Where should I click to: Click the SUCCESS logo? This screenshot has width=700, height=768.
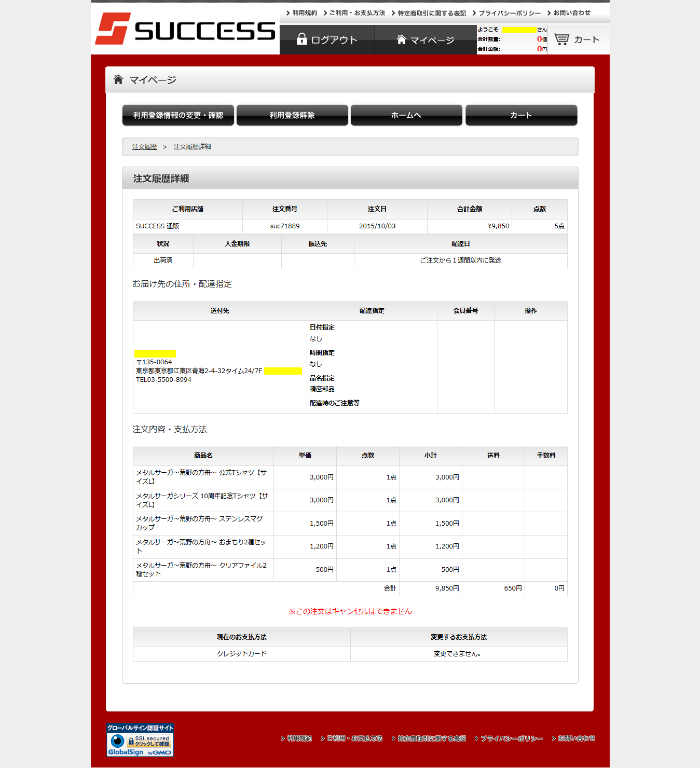click(185, 29)
